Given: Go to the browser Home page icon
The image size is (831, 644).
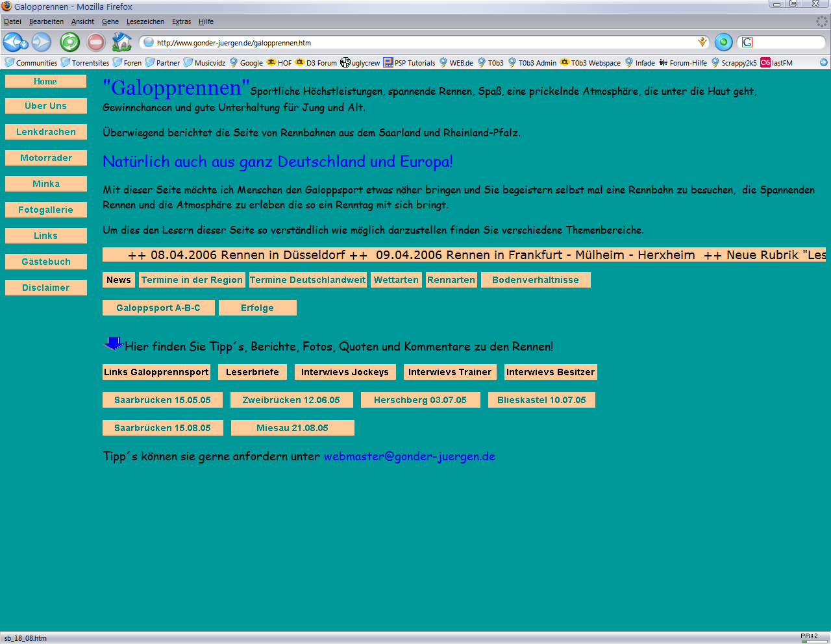Looking at the screenshot, I should (121, 42).
